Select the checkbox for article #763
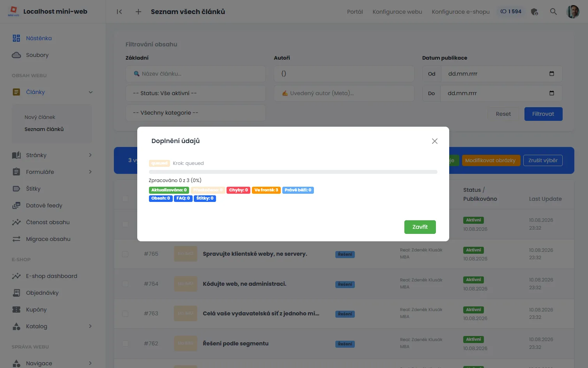The image size is (588, 368). (x=125, y=314)
